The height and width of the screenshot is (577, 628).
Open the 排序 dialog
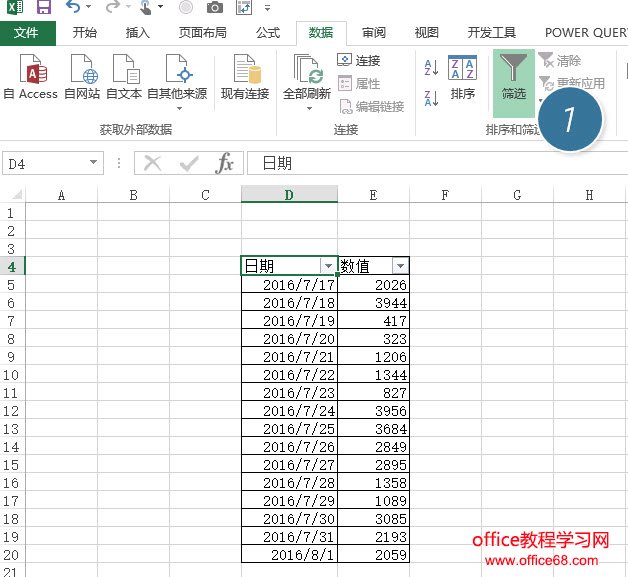463,77
